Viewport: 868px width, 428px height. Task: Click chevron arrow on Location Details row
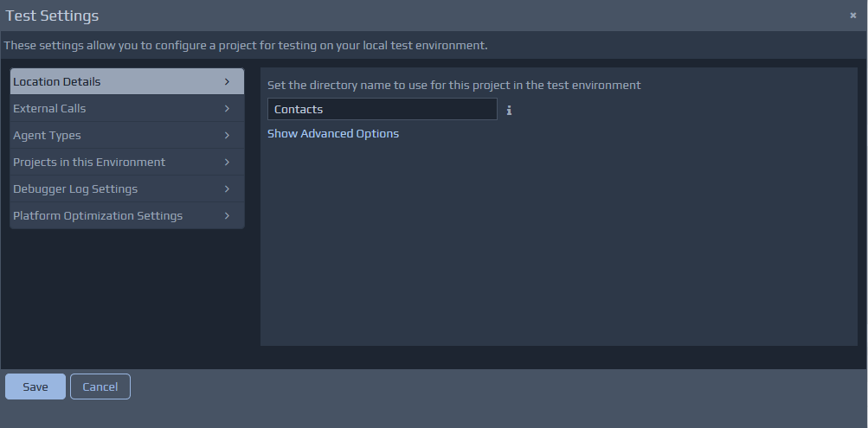[227, 82]
